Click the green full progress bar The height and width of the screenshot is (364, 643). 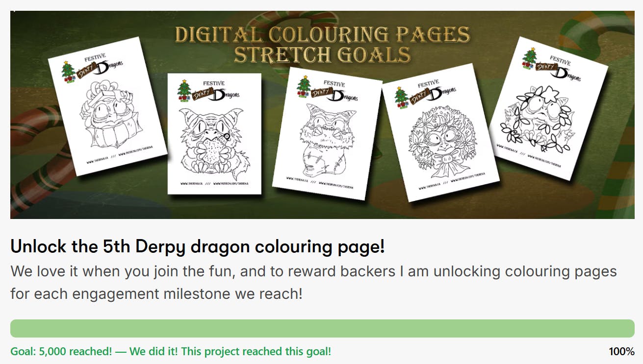point(322,328)
